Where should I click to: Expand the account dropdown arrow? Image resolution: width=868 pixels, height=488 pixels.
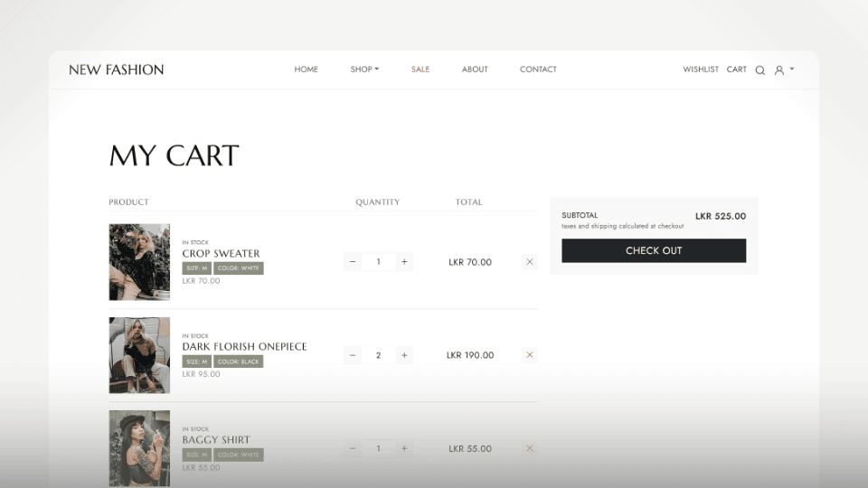pos(792,70)
